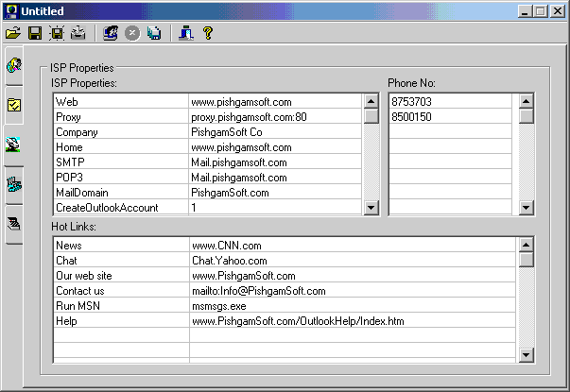Select the 'Run MSN' hot link name
This screenshot has height=392, width=570.
121,306
